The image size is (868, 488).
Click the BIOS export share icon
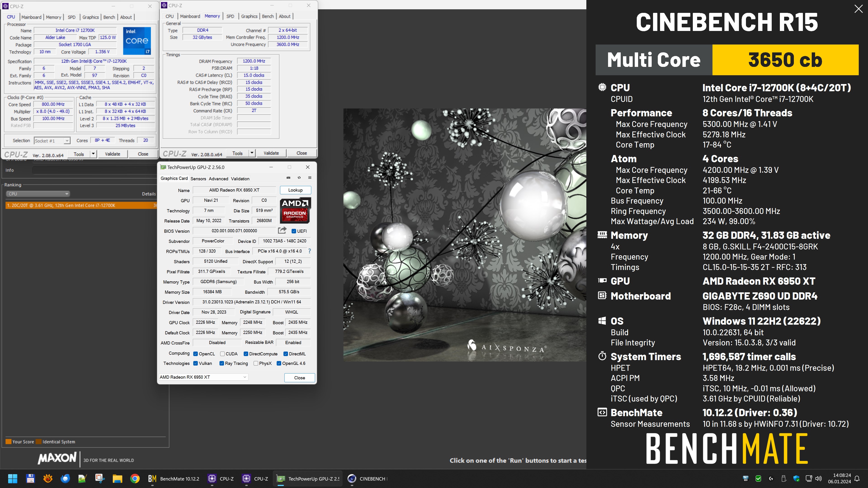coord(282,230)
